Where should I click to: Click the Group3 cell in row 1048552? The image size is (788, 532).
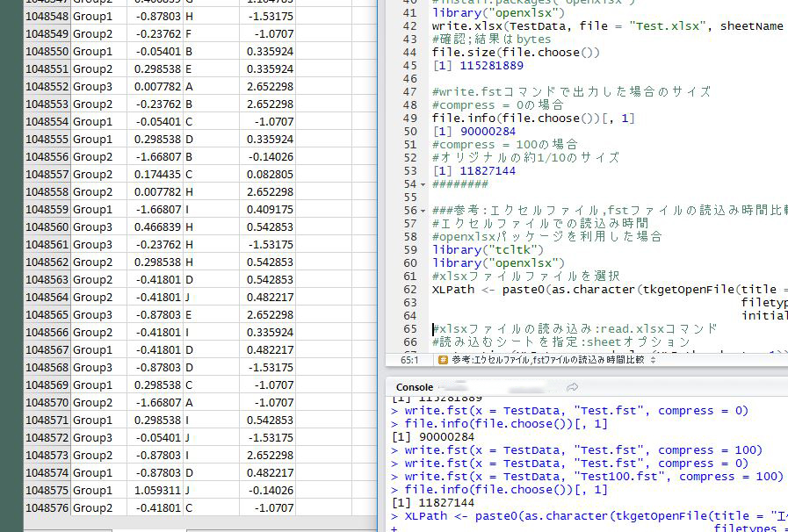click(x=92, y=86)
